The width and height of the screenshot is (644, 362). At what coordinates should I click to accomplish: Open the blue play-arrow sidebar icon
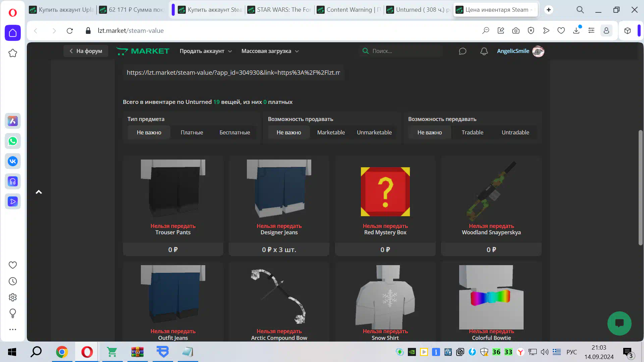[13, 201]
